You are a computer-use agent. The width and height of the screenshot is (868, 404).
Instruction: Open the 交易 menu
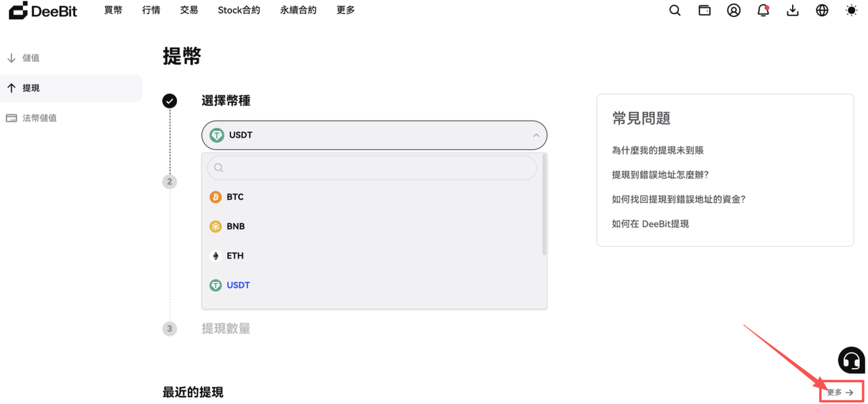tap(189, 10)
